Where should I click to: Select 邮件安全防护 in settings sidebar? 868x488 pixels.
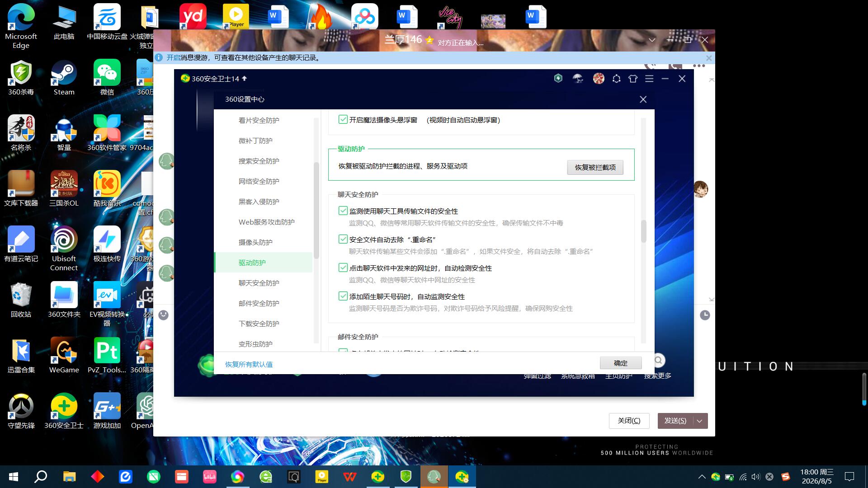(x=259, y=303)
